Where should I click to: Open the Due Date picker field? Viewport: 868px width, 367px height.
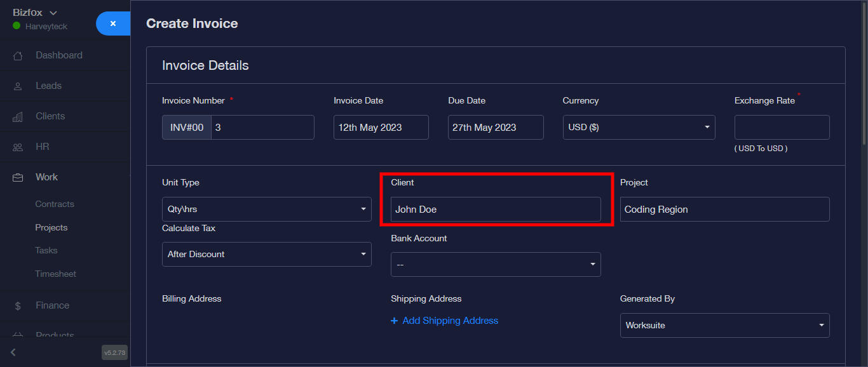pyautogui.click(x=495, y=127)
